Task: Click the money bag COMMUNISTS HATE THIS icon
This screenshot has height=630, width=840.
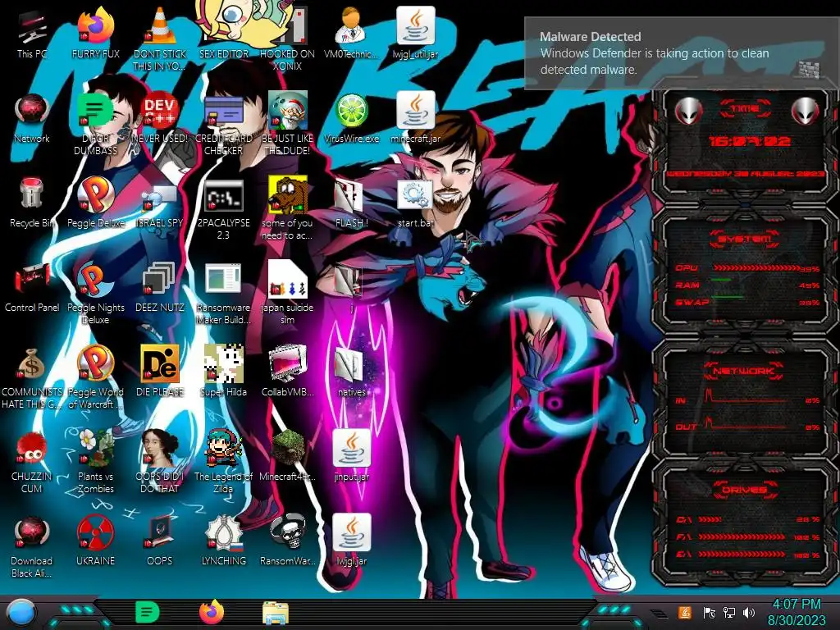Action: (32, 378)
